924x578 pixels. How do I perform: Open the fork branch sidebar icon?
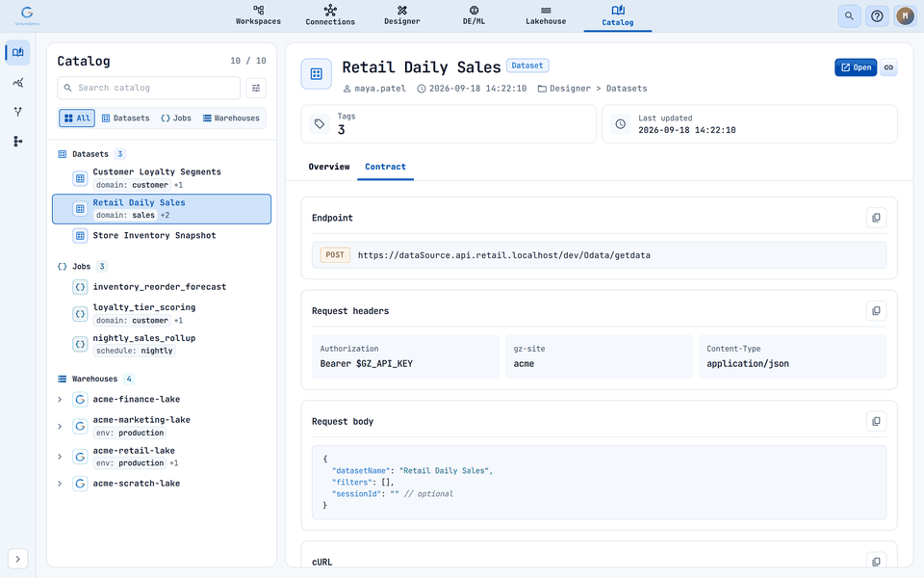pos(17,112)
